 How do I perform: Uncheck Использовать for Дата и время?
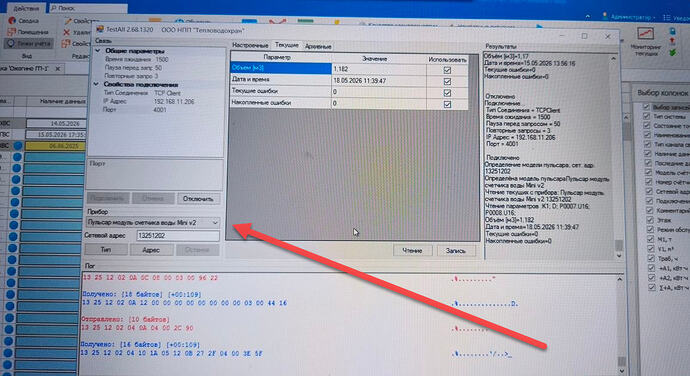tap(447, 81)
